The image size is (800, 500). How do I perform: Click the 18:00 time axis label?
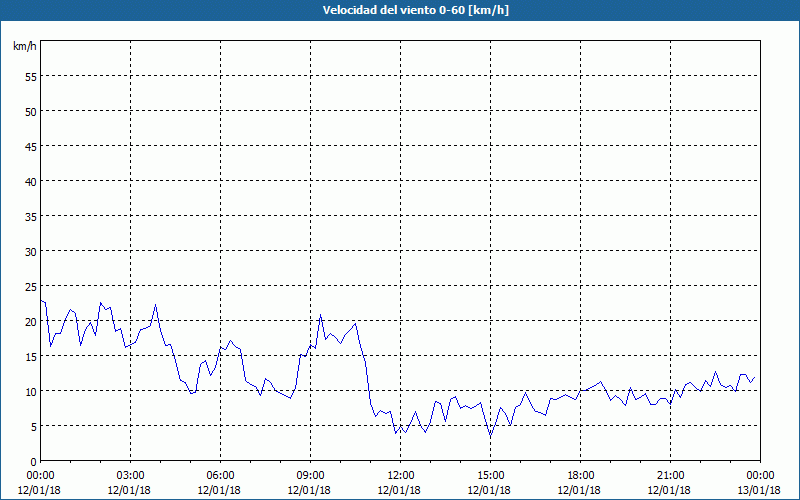[581, 476]
